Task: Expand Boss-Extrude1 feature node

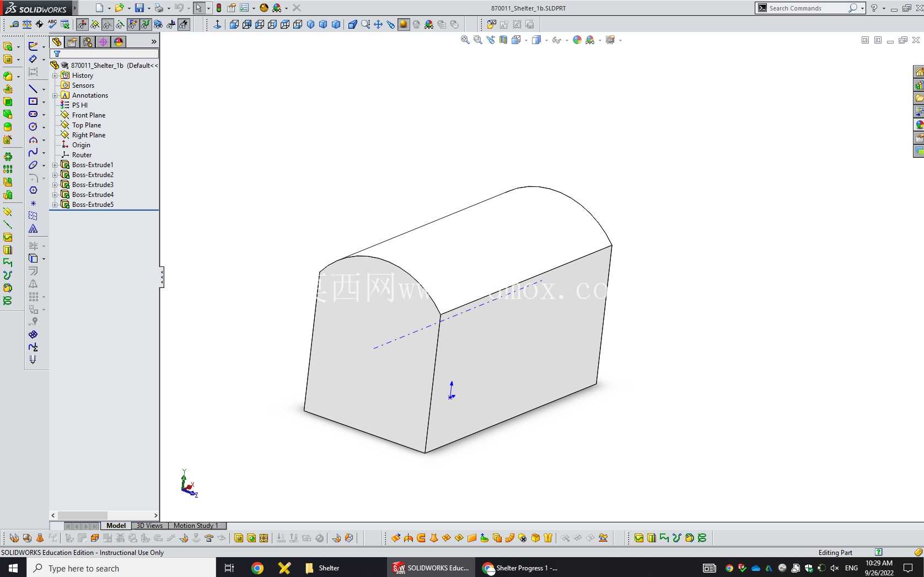Action: [55, 165]
